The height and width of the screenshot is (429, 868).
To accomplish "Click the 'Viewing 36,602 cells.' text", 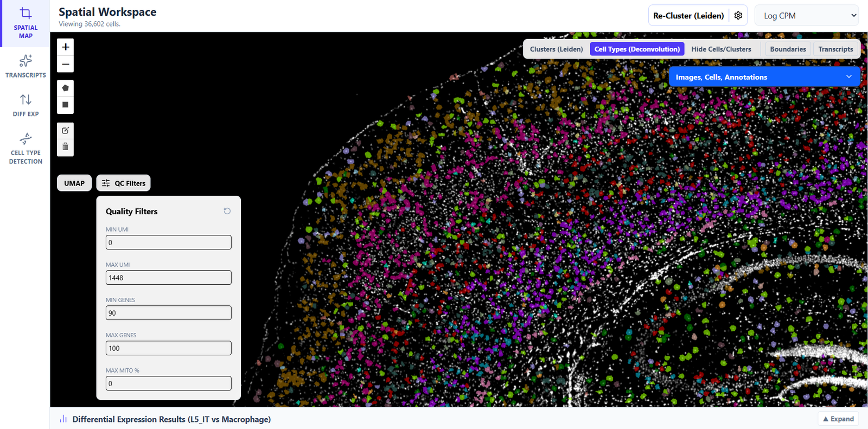I will pyautogui.click(x=90, y=24).
